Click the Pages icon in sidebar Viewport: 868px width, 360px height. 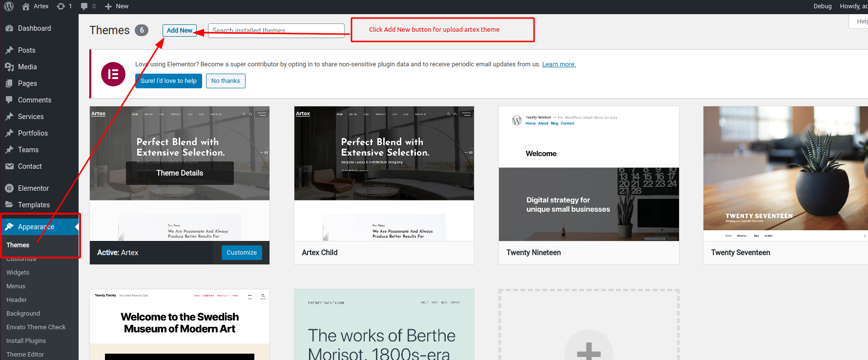click(9, 83)
